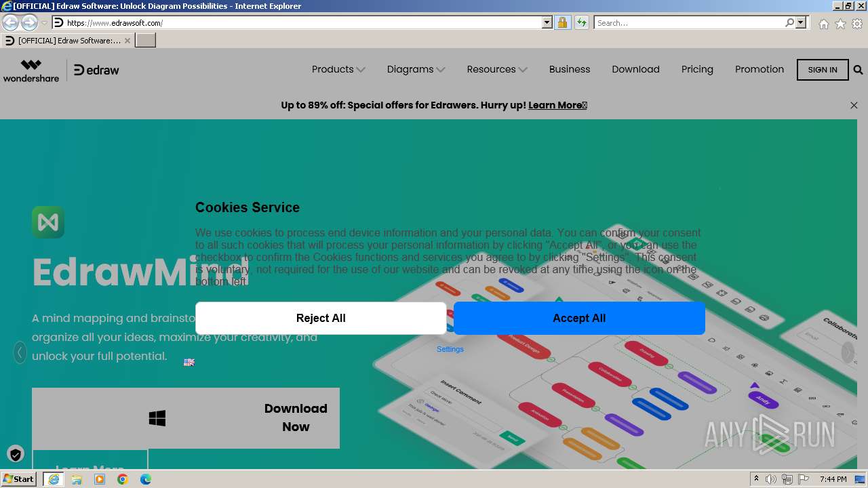Screen dimensions: 868x488
Task: Click the network icon in system tray
Action: [x=787, y=479]
